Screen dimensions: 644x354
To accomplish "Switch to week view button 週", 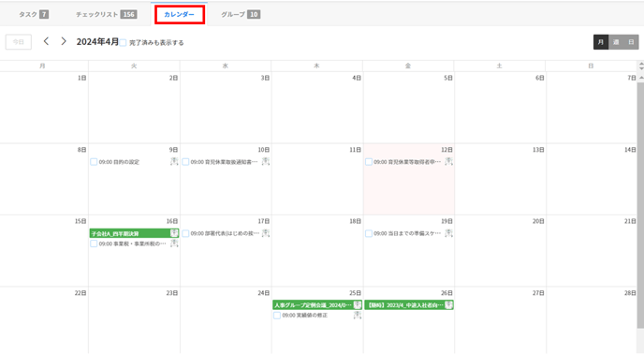I will 616,42.
